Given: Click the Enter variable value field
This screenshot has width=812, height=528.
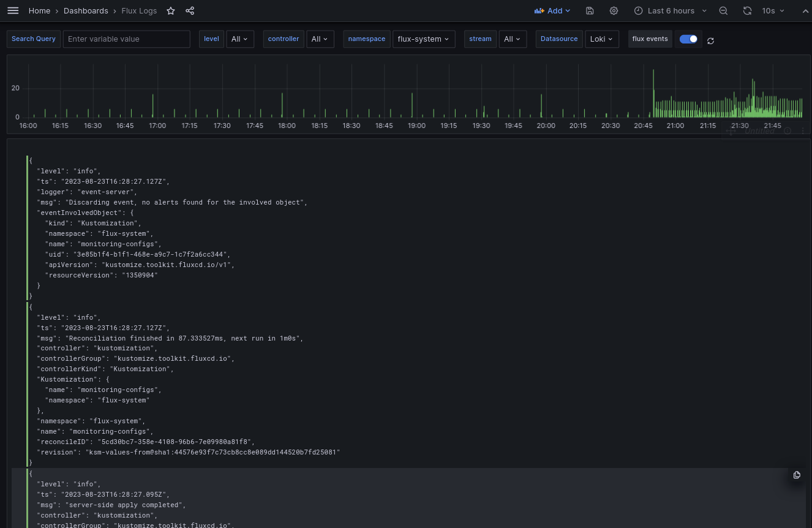Looking at the screenshot, I should (x=126, y=39).
